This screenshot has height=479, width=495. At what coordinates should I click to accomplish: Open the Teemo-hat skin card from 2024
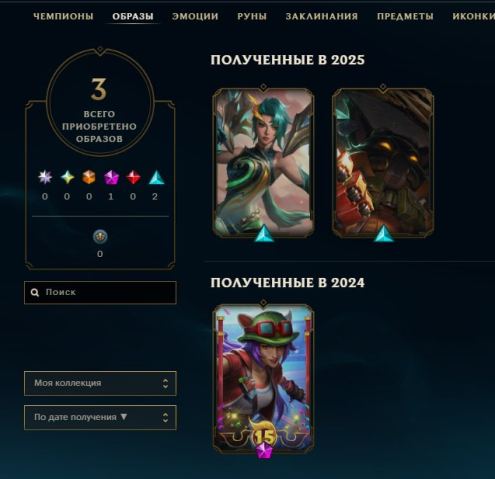[263, 378]
